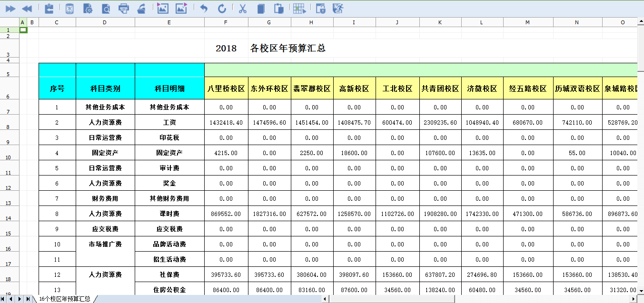
Task: Click the double right arrow forward icon
Action: 10,8
